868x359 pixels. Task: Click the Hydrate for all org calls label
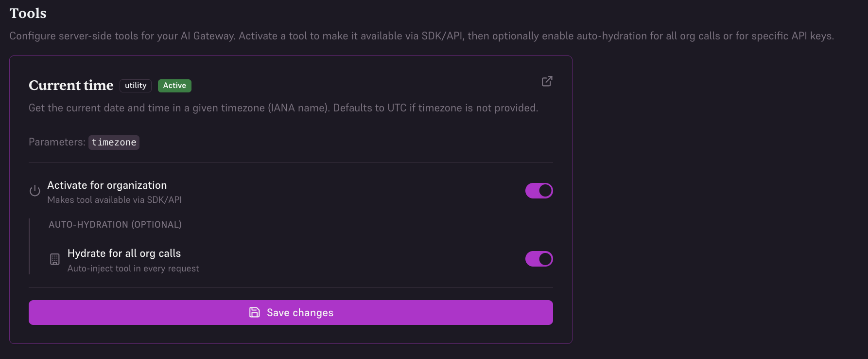(124, 253)
